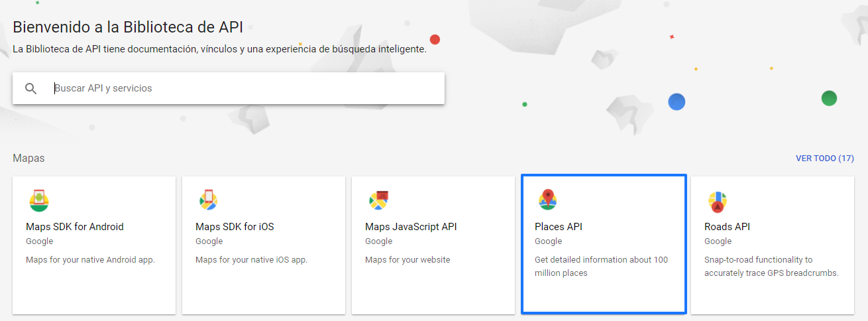Open the VER TODO (17) link

pyautogui.click(x=824, y=159)
